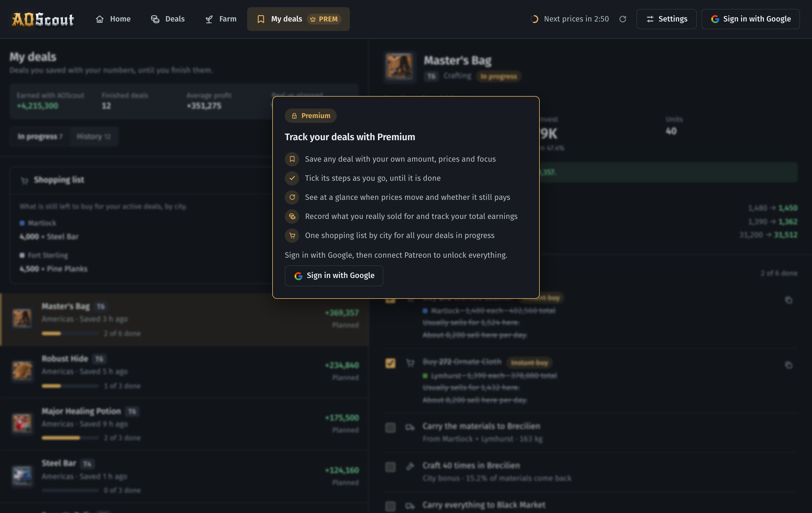
Task: Click the Master's Bag progress bar
Action: (70, 333)
